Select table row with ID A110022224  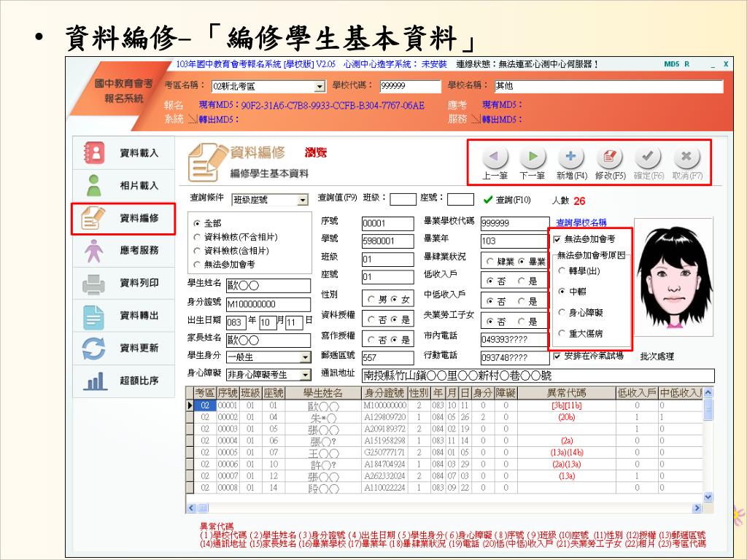click(x=444, y=488)
